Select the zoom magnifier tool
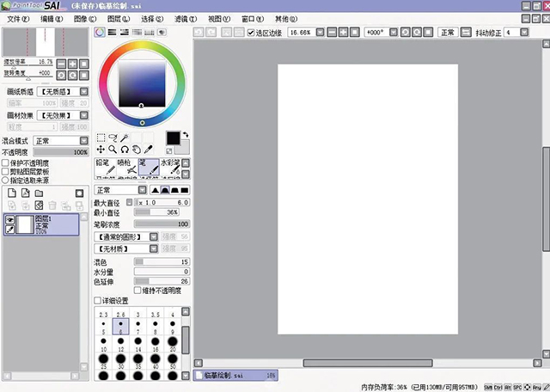Screen dimensions: 550x392 113,150
